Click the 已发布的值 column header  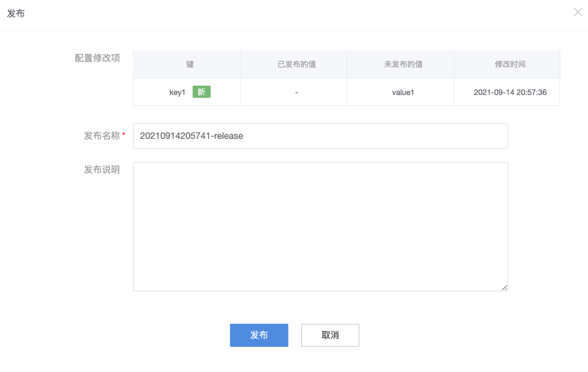click(296, 64)
